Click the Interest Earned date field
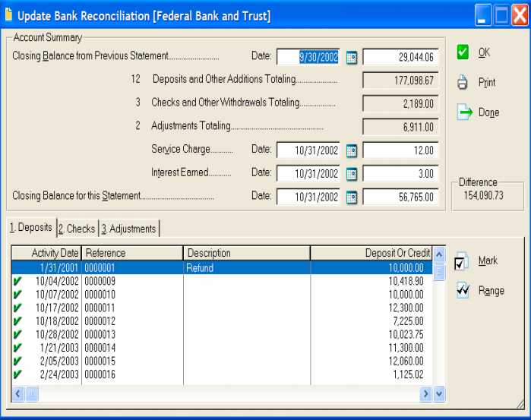The image size is (531, 420). pyautogui.click(x=308, y=174)
